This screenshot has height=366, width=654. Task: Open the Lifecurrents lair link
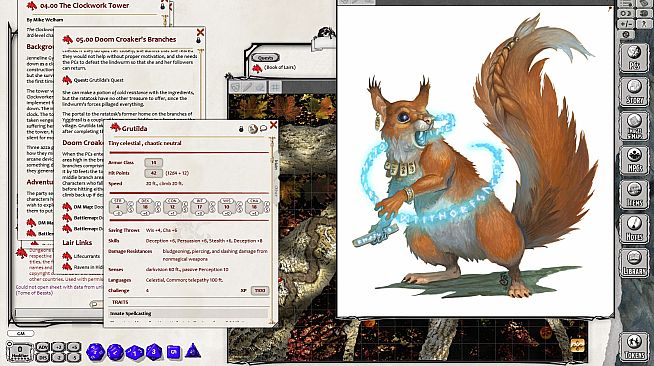[87, 256]
